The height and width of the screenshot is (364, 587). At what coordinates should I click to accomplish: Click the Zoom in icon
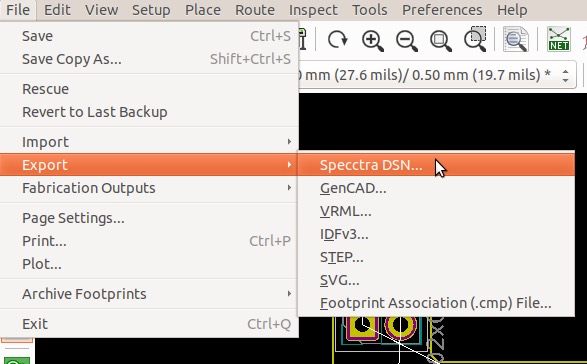372,40
